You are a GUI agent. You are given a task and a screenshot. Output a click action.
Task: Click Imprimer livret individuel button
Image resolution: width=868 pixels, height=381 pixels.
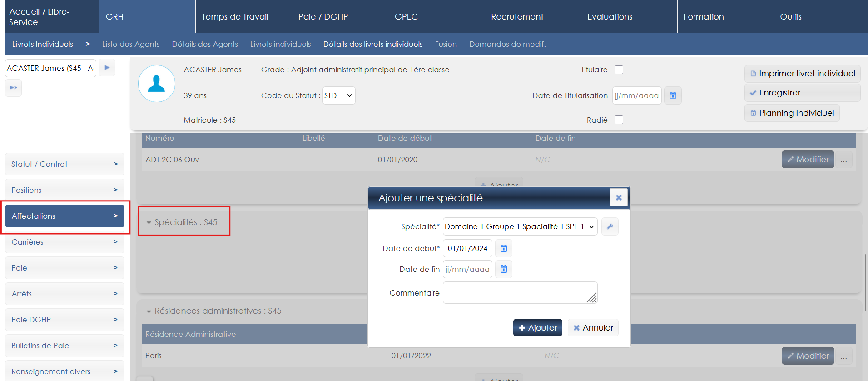click(802, 74)
